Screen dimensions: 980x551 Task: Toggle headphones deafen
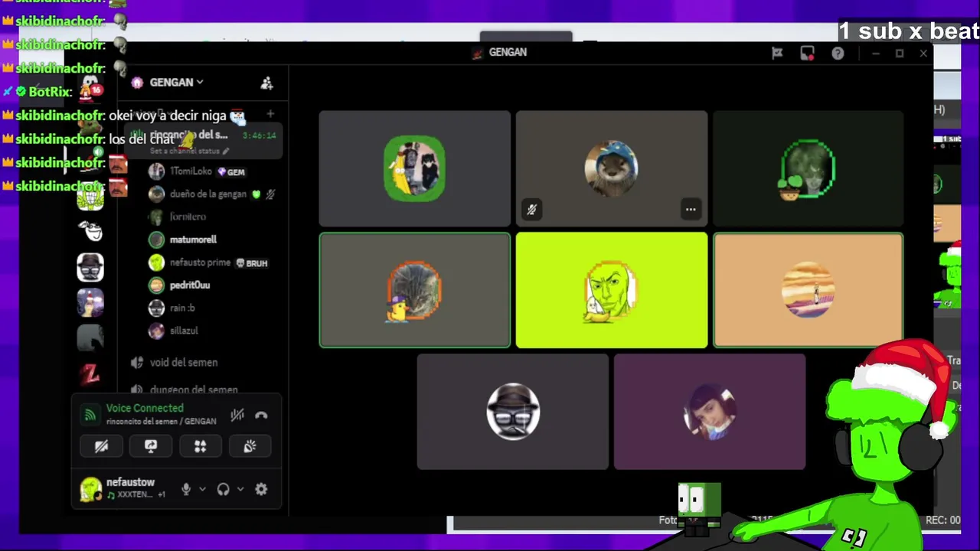(223, 489)
